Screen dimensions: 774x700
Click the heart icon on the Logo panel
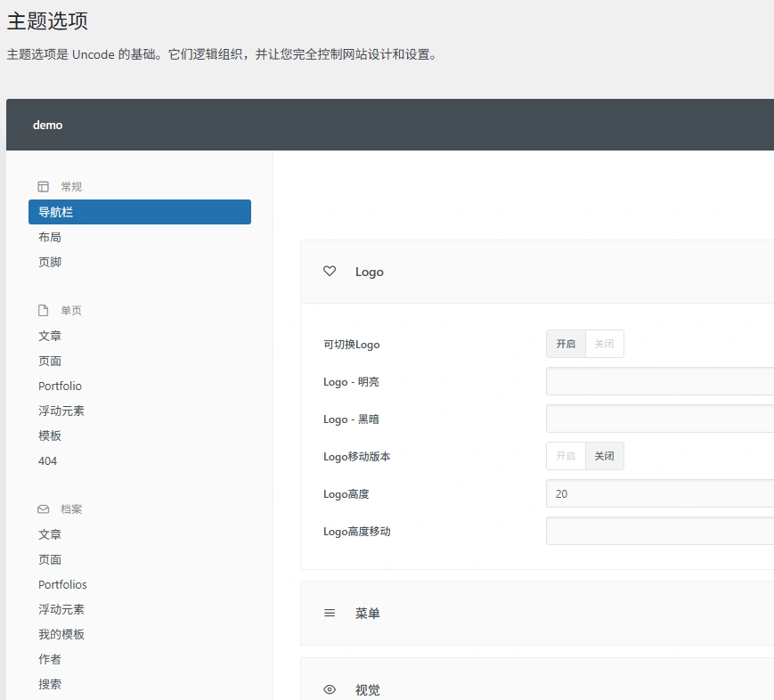coord(330,271)
